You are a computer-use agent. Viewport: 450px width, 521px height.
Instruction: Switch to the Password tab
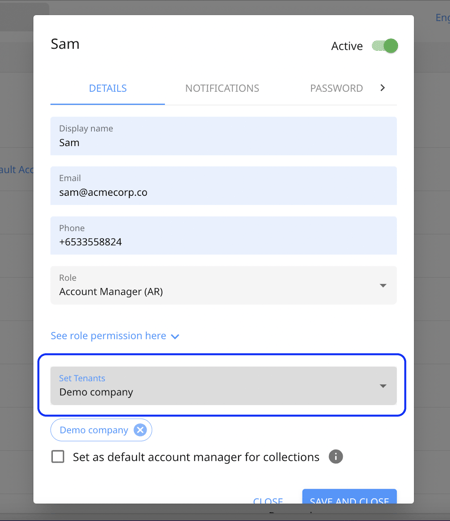tap(336, 88)
